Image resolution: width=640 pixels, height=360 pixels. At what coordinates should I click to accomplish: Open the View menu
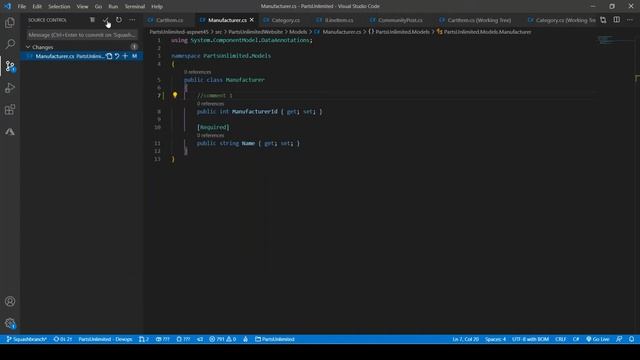(82, 7)
